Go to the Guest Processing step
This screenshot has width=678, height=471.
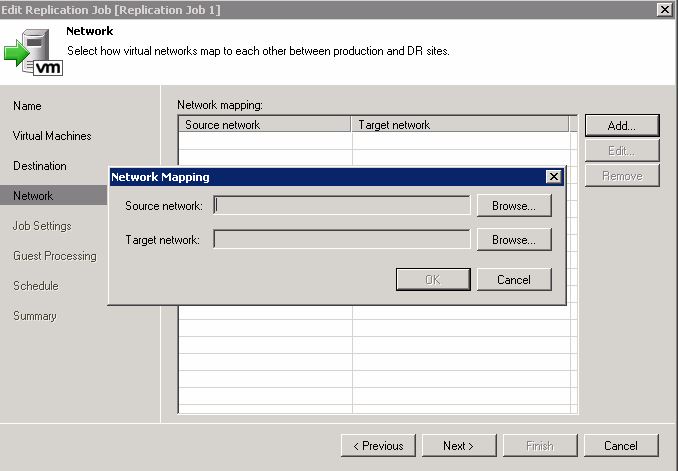55,256
